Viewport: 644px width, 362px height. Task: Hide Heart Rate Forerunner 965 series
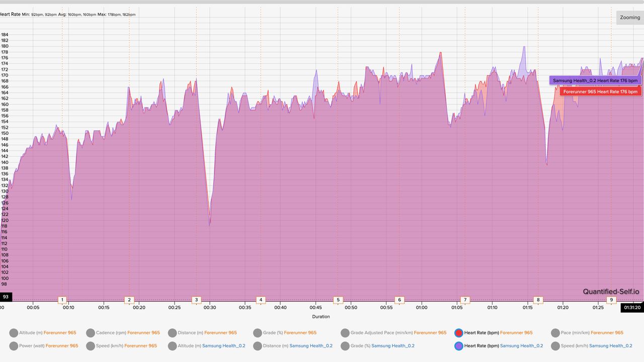click(493, 333)
